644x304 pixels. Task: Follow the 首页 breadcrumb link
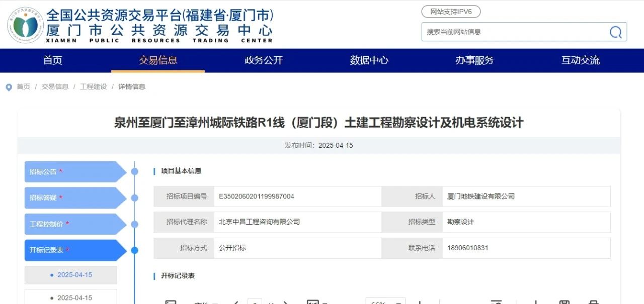point(23,86)
